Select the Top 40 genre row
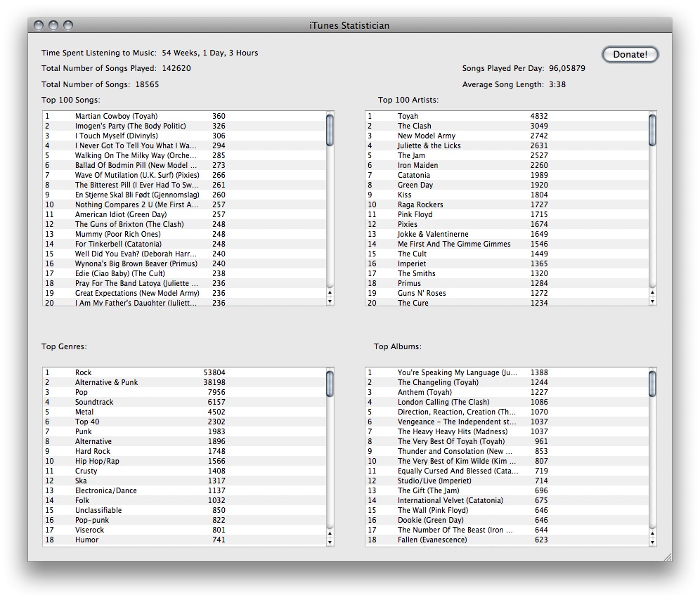The image size is (700, 600). point(184,422)
